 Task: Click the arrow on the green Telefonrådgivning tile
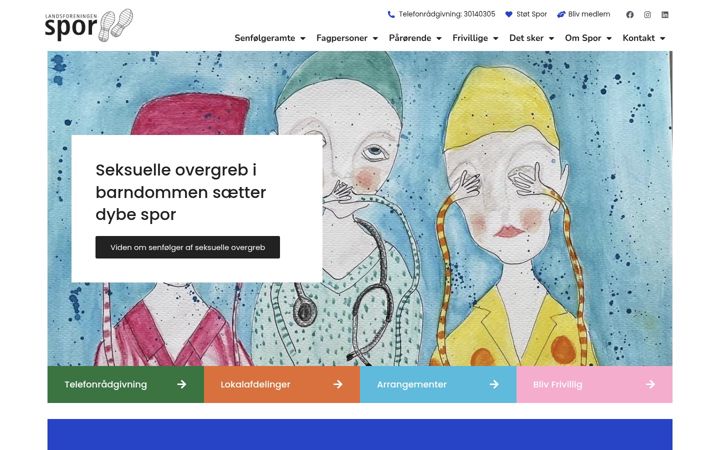pos(182,384)
